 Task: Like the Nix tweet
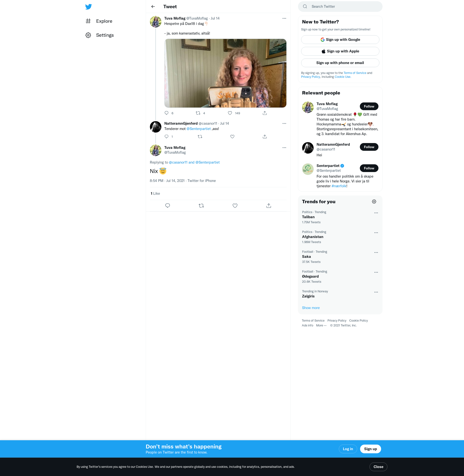click(235, 206)
